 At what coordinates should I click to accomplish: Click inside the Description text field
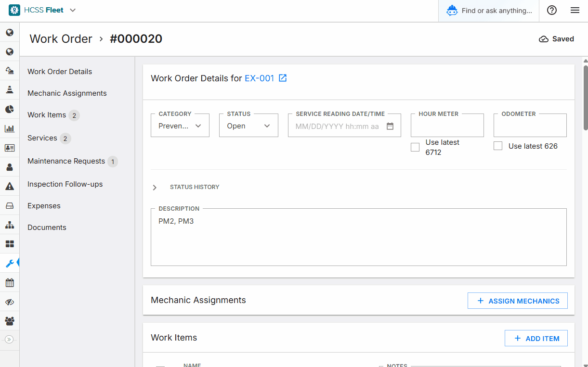[359, 236]
